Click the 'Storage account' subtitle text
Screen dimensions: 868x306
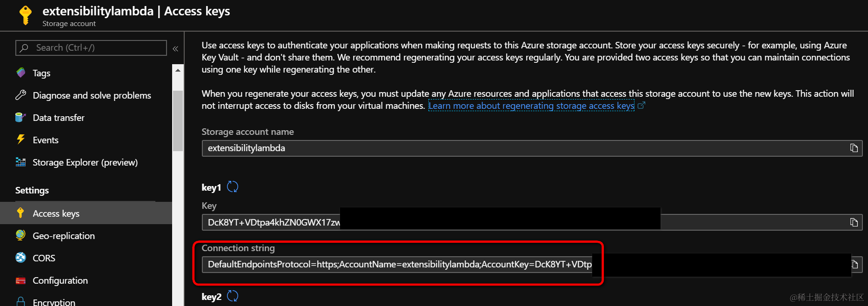click(69, 24)
